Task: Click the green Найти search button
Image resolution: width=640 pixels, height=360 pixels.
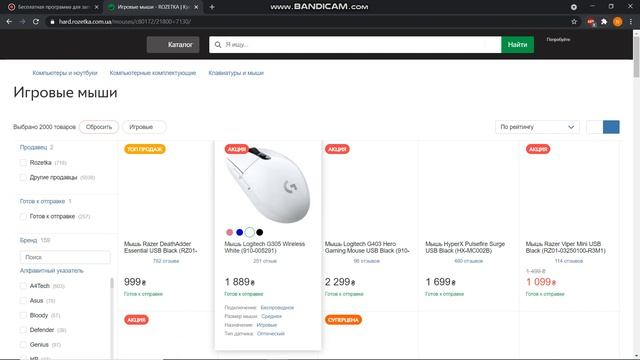Action: point(517,44)
